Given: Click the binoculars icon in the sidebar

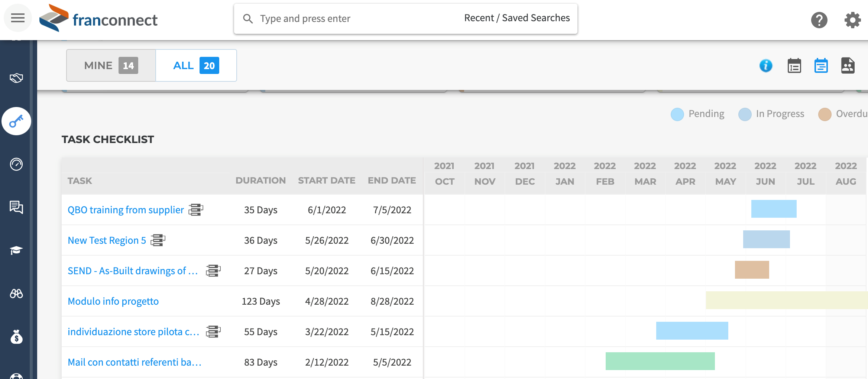Looking at the screenshot, I should [x=16, y=294].
